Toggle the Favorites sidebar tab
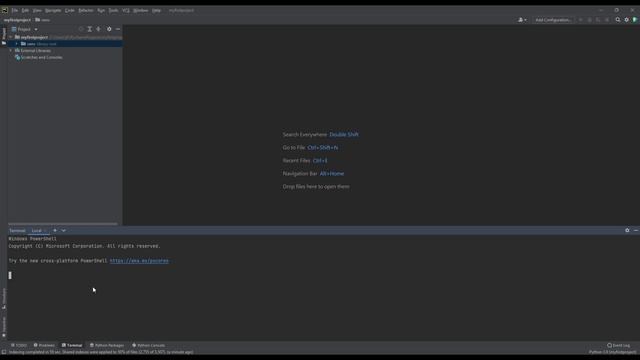This screenshot has height=360, width=640. tap(4, 328)
